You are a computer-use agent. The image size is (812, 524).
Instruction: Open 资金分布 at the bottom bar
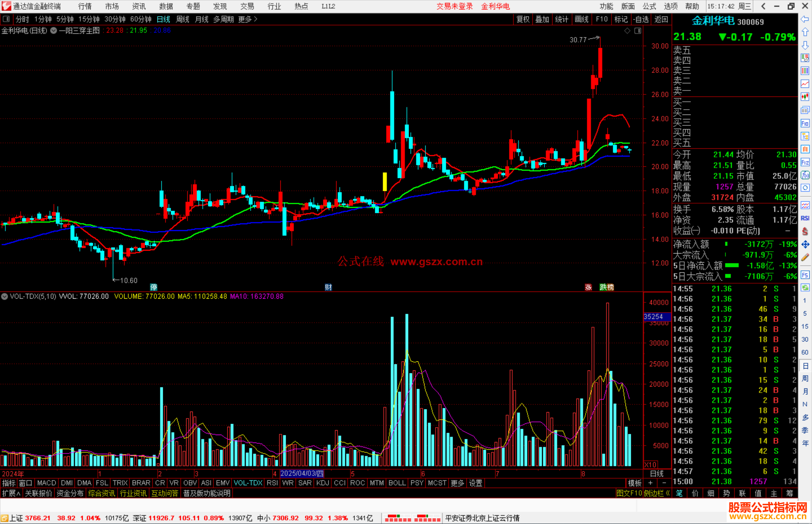click(70, 493)
